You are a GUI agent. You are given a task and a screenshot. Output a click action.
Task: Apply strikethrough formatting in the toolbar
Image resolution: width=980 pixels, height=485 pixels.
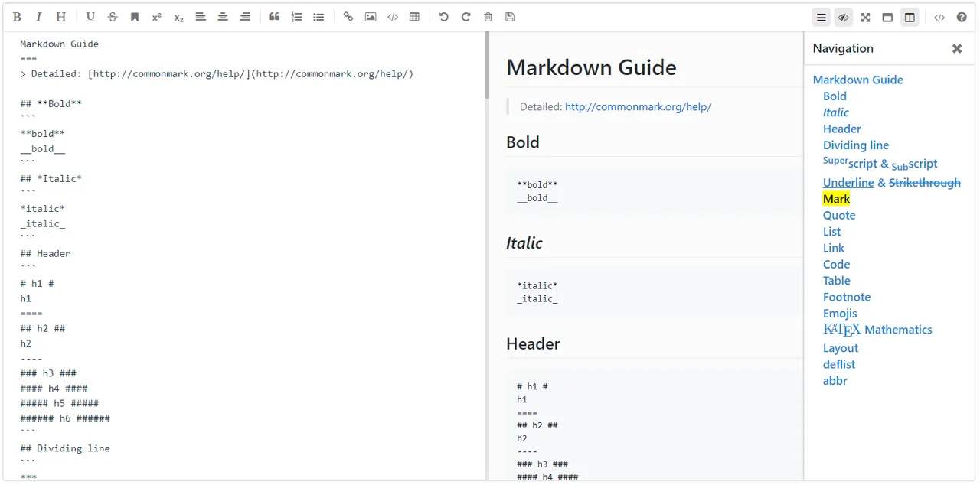tap(113, 17)
